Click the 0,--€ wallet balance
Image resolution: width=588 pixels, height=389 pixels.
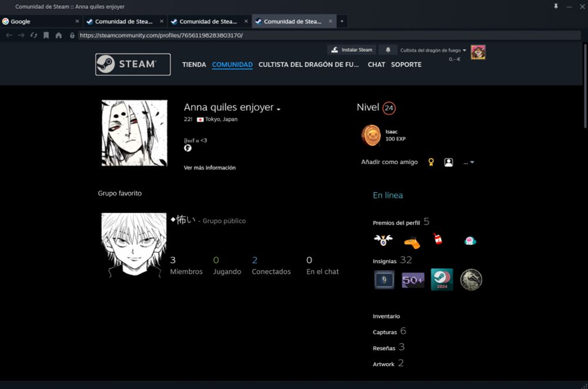coord(455,59)
